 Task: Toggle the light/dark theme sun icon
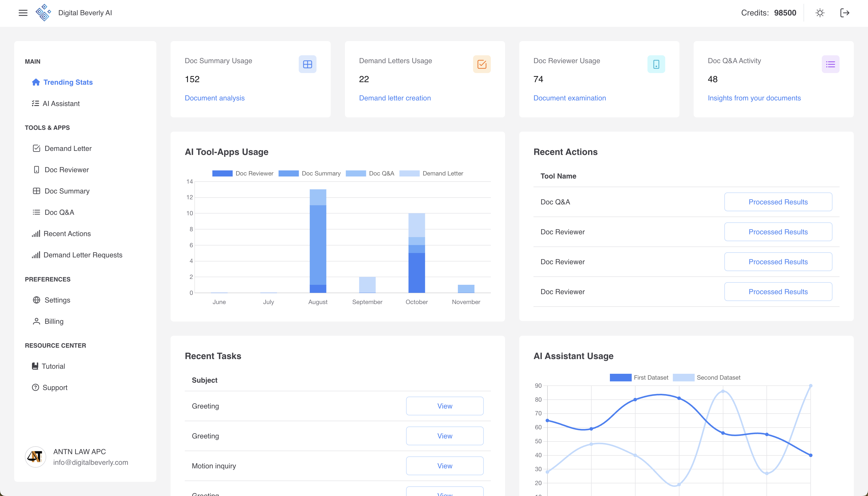tap(820, 13)
